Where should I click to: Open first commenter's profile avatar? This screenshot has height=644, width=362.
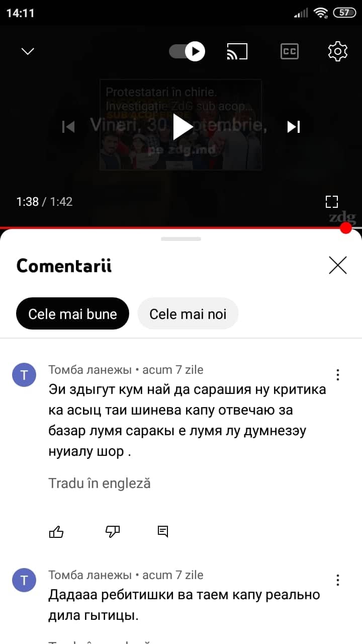(x=24, y=375)
